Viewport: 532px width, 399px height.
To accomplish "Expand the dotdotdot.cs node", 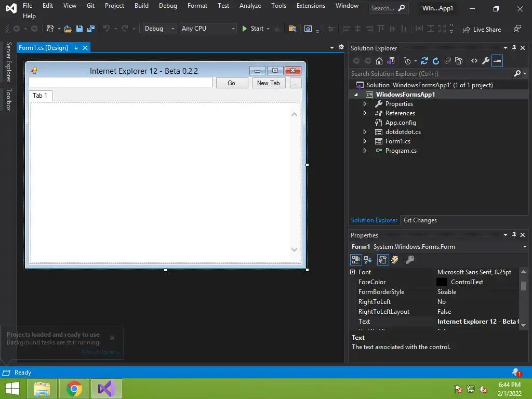I will [x=365, y=132].
